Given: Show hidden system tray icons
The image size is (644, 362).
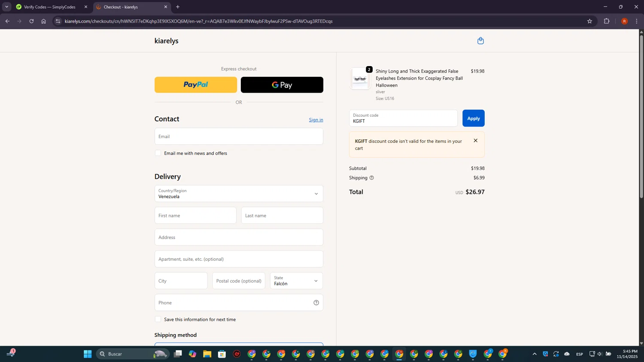Looking at the screenshot, I should (535, 354).
